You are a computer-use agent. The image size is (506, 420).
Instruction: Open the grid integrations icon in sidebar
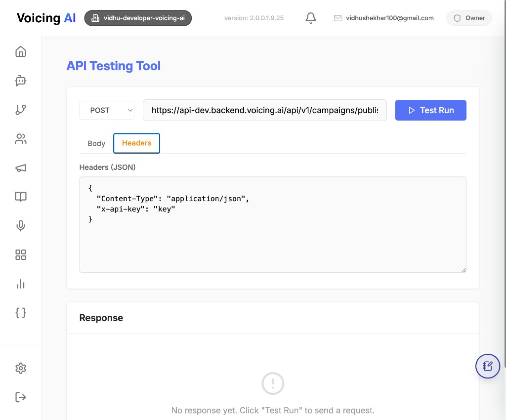21,254
